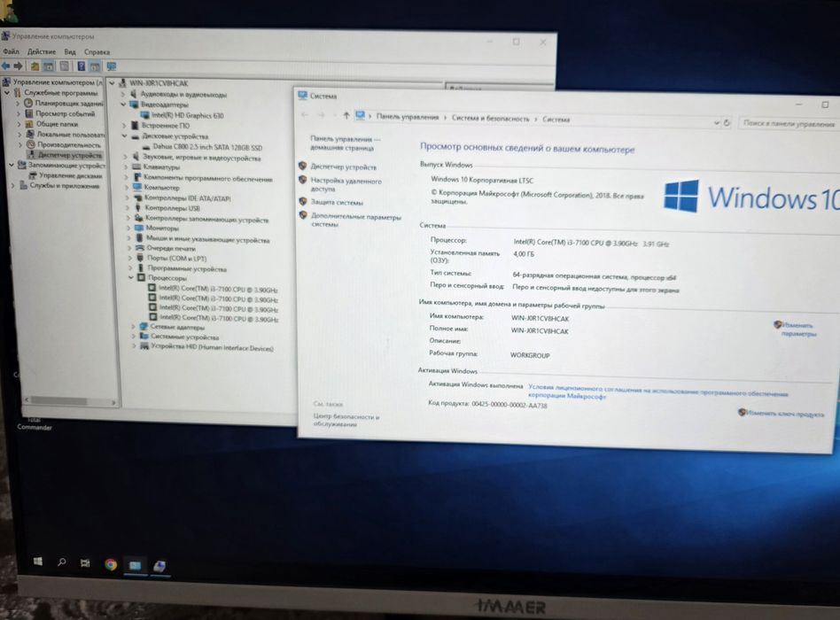840x620 pixels.
Task: Click Система и безопасность in the breadcrumb
Action: (490, 119)
